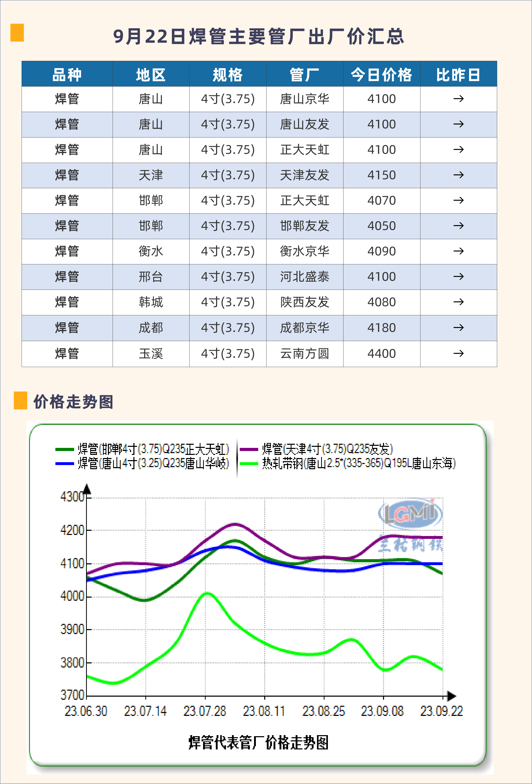Viewport: 532px width, 784px height.
Task: Click the LGMI watermark logo in chart
Action: coord(410,513)
